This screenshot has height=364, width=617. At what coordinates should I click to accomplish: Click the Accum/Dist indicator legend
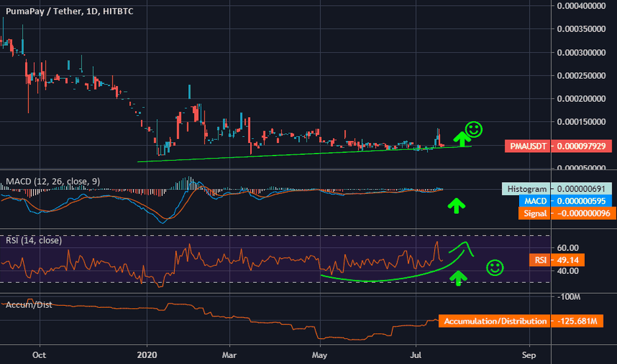click(28, 304)
